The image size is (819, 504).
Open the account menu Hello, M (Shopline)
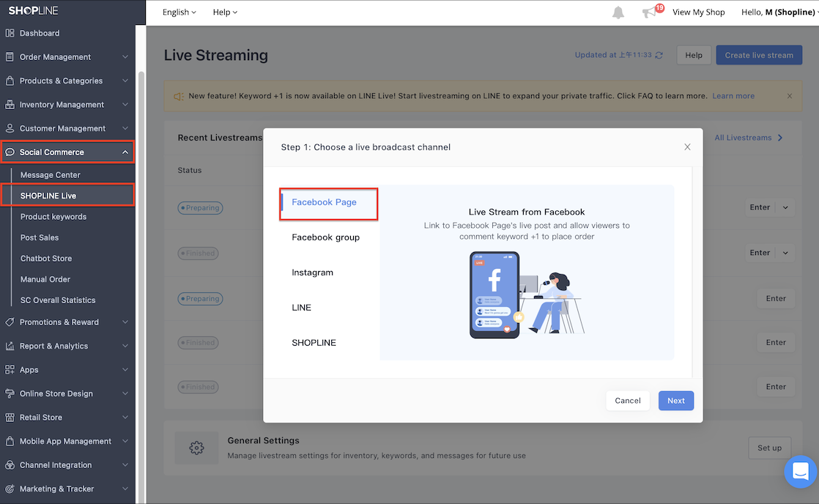779,12
